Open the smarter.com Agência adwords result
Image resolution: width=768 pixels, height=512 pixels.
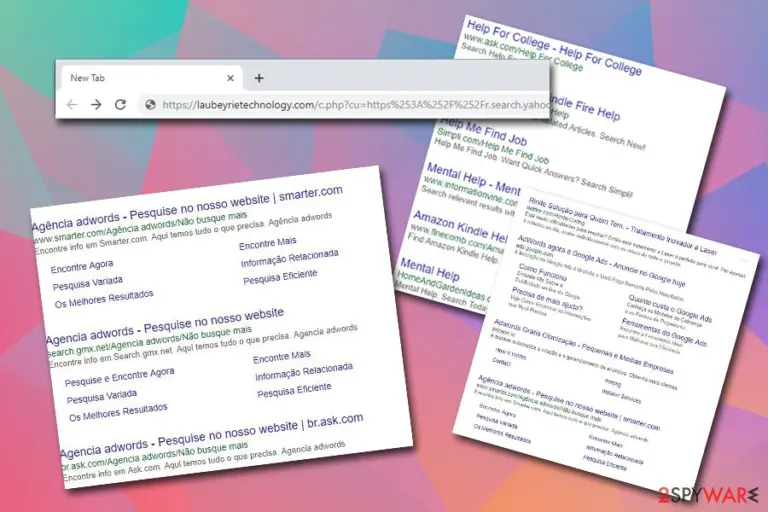pyautogui.click(x=187, y=208)
